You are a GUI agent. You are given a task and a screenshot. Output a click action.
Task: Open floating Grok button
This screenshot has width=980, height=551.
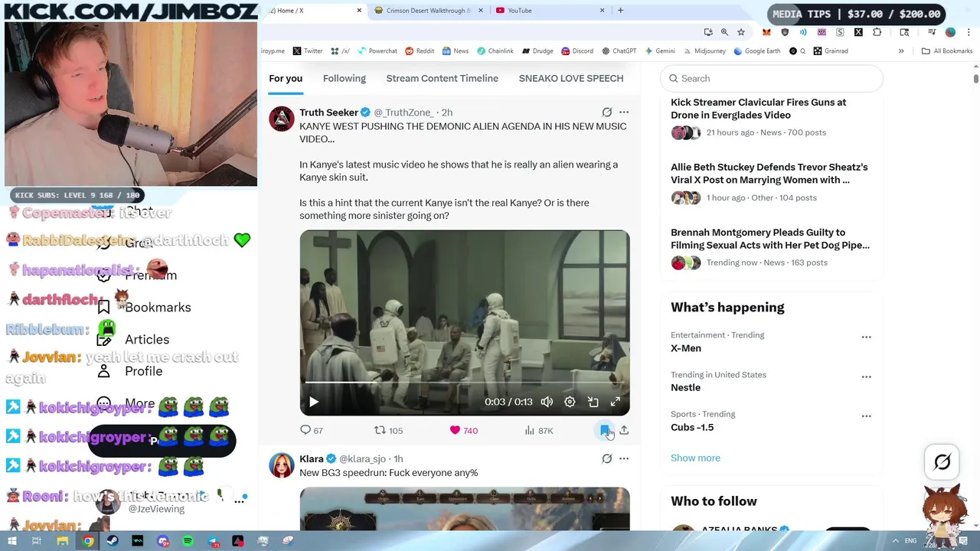[942, 461]
